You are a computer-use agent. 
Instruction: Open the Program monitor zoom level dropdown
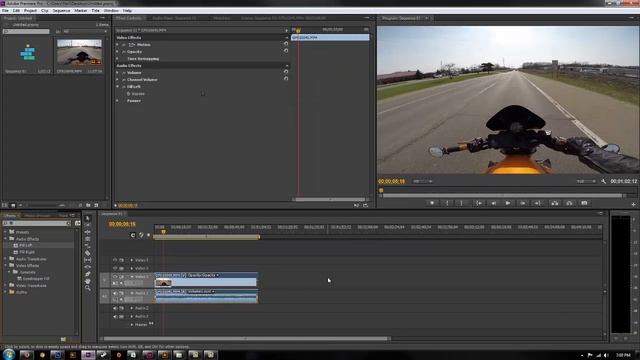click(x=422, y=181)
